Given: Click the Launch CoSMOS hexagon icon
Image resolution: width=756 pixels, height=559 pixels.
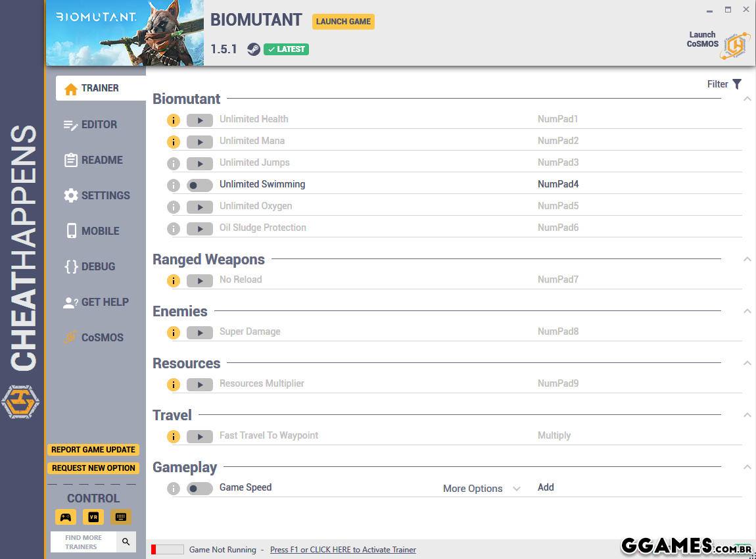Looking at the screenshot, I should [735, 45].
